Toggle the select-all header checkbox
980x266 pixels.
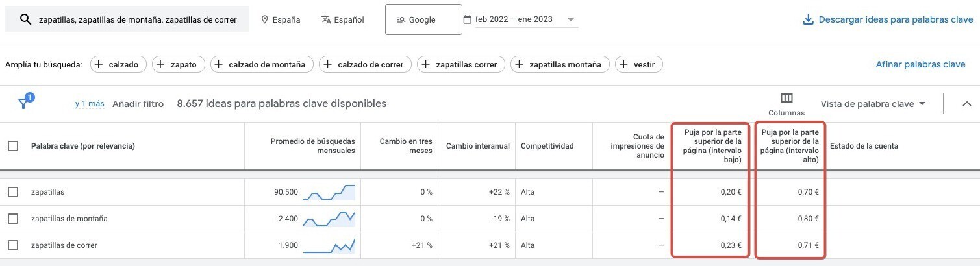[x=13, y=146]
